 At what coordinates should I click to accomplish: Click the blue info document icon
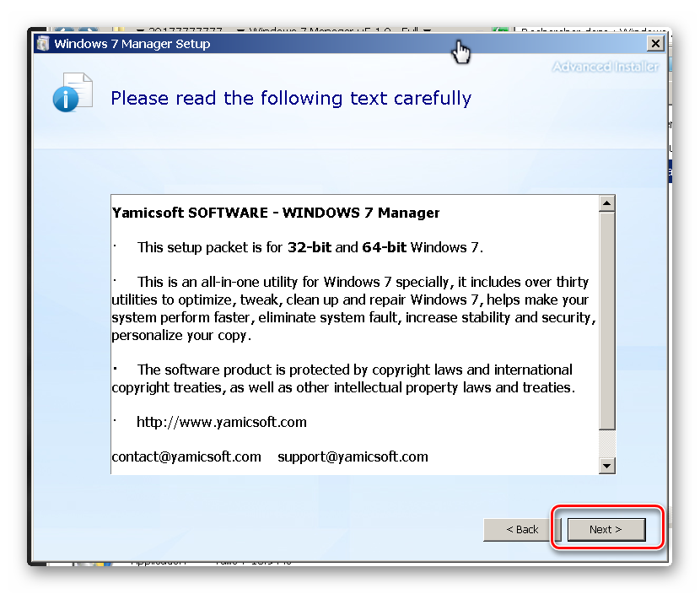(72, 93)
